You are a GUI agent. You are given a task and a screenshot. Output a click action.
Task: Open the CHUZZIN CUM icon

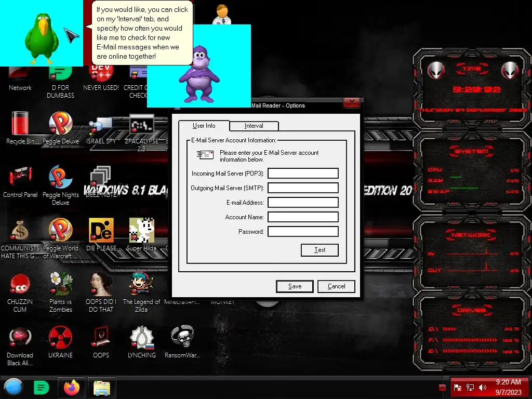pyautogui.click(x=20, y=293)
